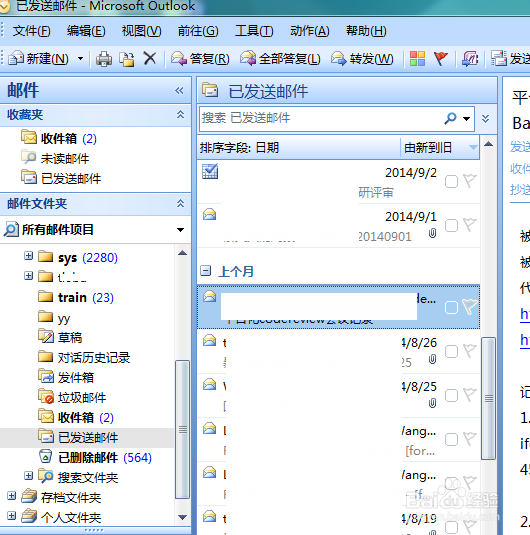The height and width of the screenshot is (535, 530).
Task: Select 已发送邮件 in favorites
Action: pos(61,178)
